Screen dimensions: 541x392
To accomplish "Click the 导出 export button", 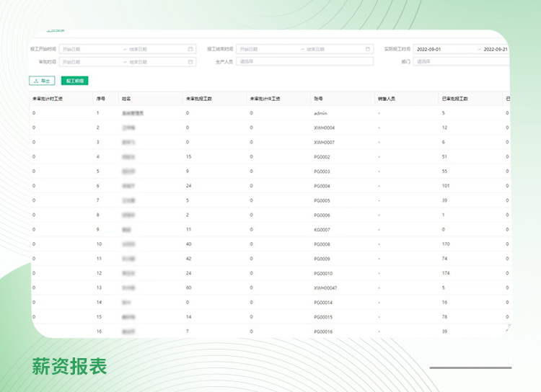I will tap(42, 81).
